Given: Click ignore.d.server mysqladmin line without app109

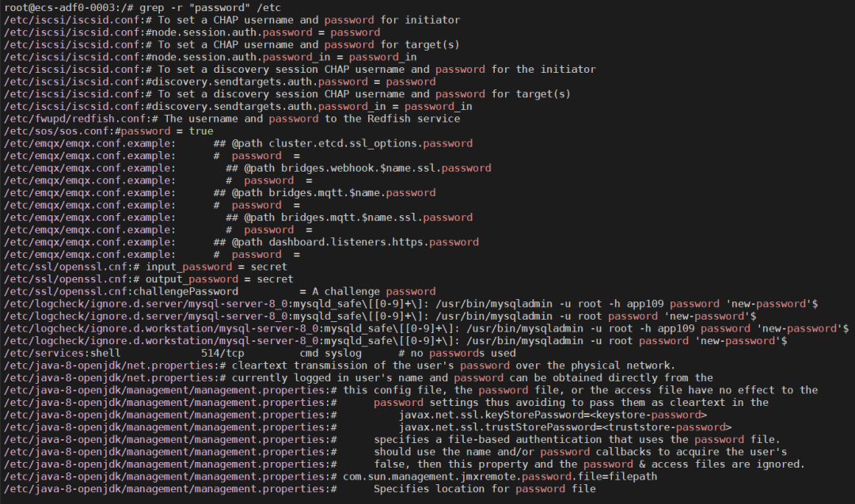Looking at the screenshot, I should pos(380,316).
